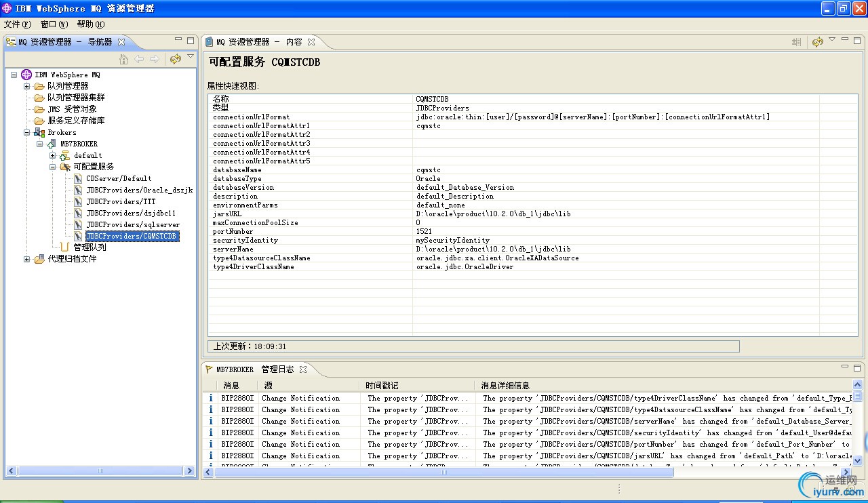Click the securityIdentity value mySecurityIdentity
This screenshot has width=868, height=503.
coord(452,241)
